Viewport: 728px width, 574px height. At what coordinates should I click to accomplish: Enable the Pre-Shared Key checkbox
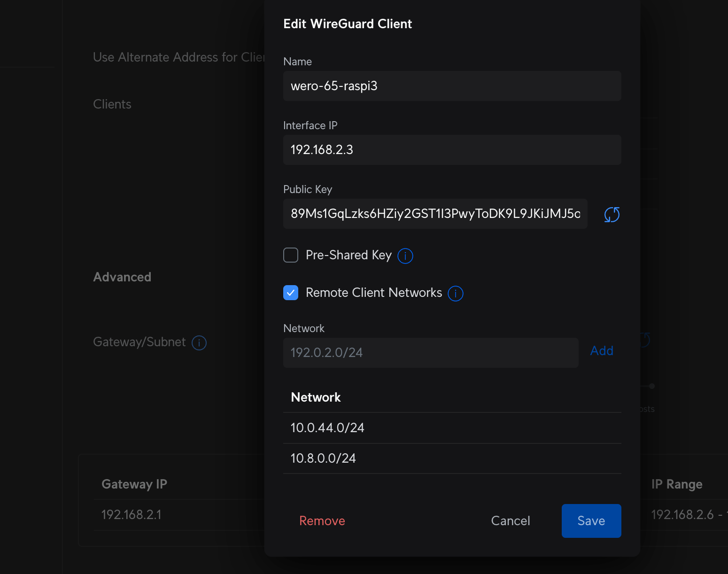click(291, 255)
